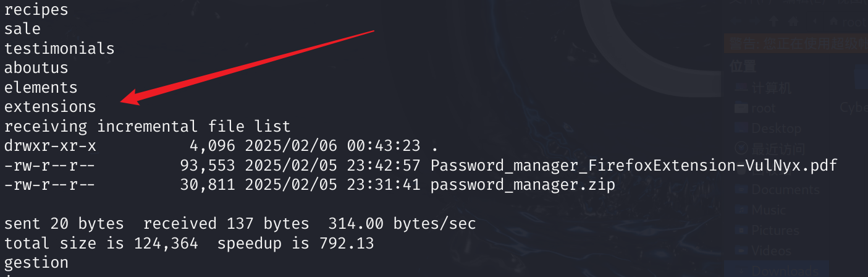Click the clock icon beside 最近访问

(x=741, y=149)
